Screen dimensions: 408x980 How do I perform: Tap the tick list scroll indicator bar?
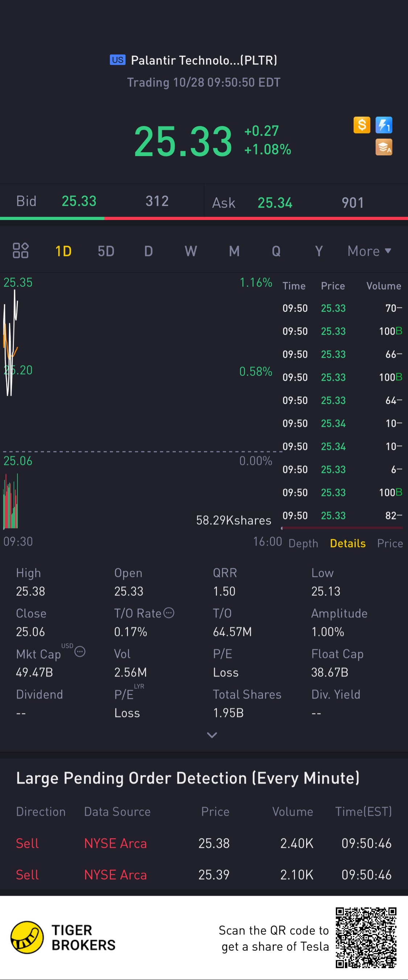(342, 528)
